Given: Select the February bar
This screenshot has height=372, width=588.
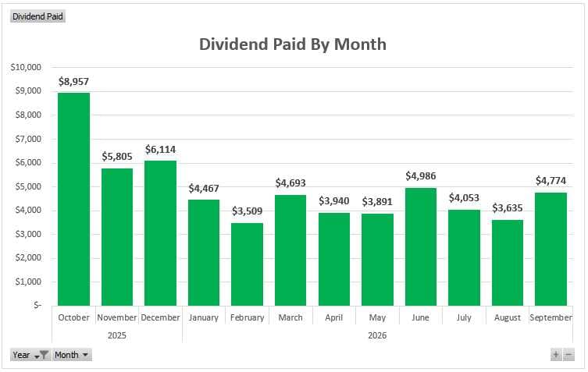Looking at the screenshot, I should [x=247, y=264].
